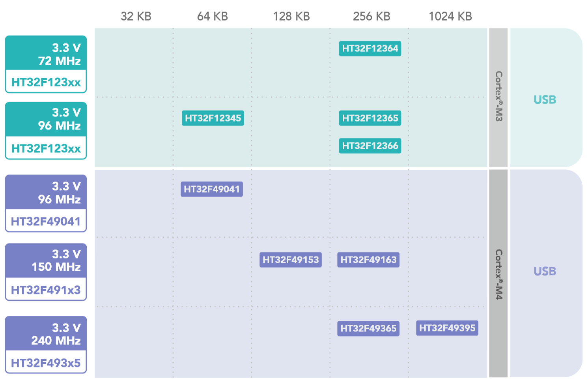Open the 96 MHz HT32F123xx series card
Screen dimensions: 588x382
coord(46,131)
